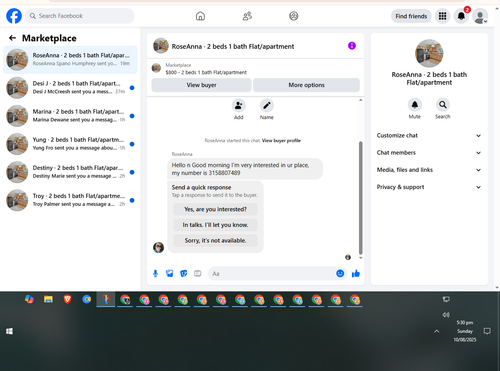Expand the Chat members section
The image size is (500, 371).
click(x=429, y=153)
